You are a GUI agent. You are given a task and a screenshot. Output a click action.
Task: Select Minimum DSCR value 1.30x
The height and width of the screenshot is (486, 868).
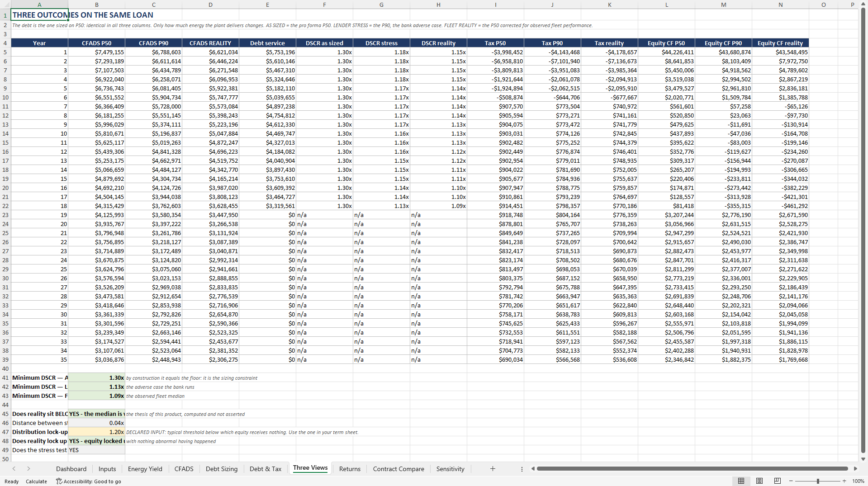tap(96, 377)
